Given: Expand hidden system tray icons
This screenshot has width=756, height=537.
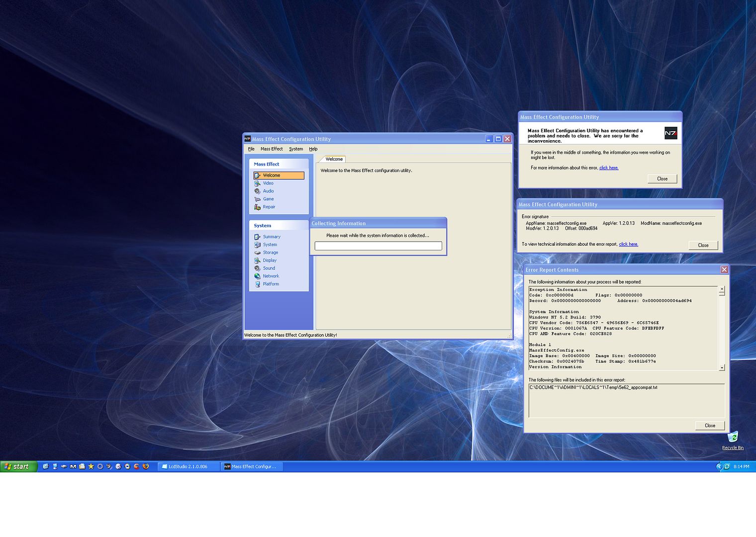Looking at the screenshot, I should tap(719, 466).
